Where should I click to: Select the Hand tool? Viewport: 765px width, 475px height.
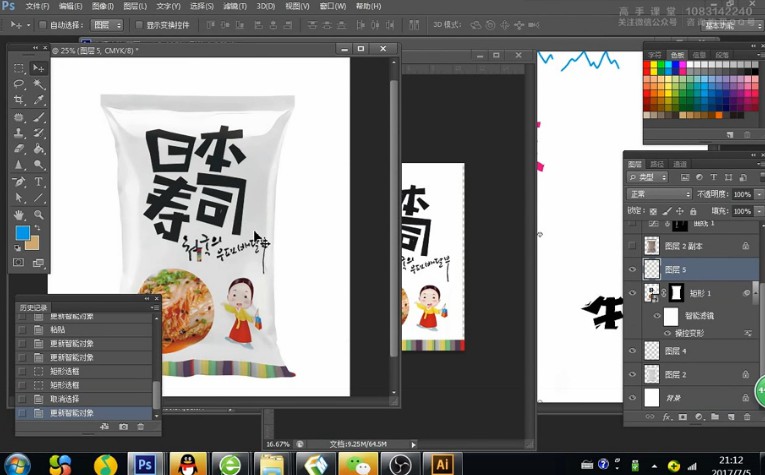(x=19, y=214)
